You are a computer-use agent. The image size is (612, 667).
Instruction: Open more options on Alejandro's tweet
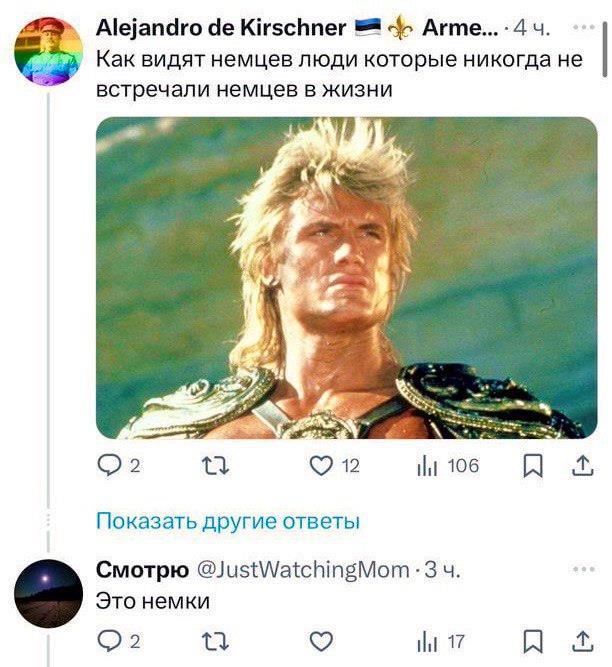point(584,27)
